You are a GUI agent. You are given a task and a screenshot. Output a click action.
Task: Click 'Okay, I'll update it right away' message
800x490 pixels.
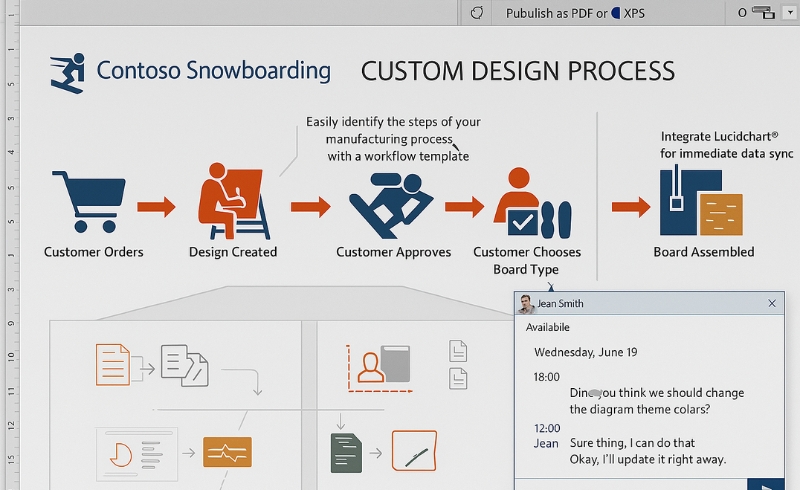(647, 459)
